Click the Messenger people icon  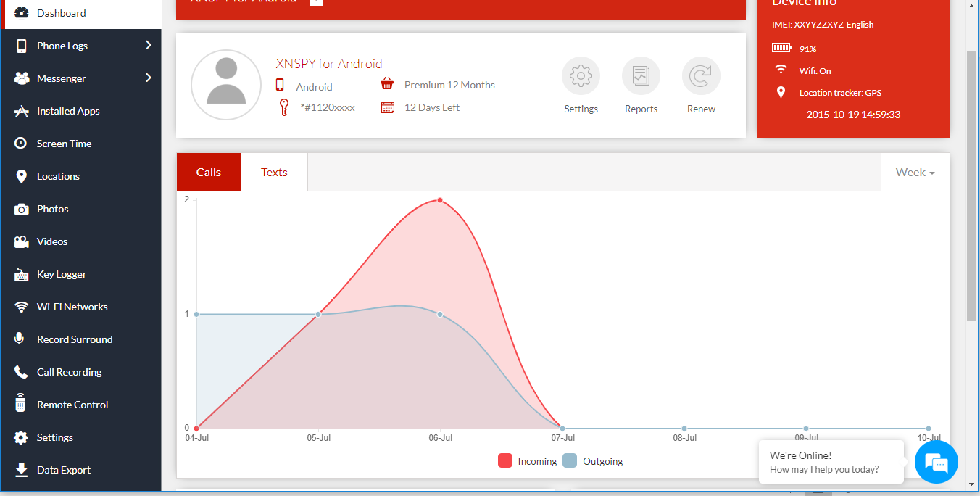tap(22, 78)
